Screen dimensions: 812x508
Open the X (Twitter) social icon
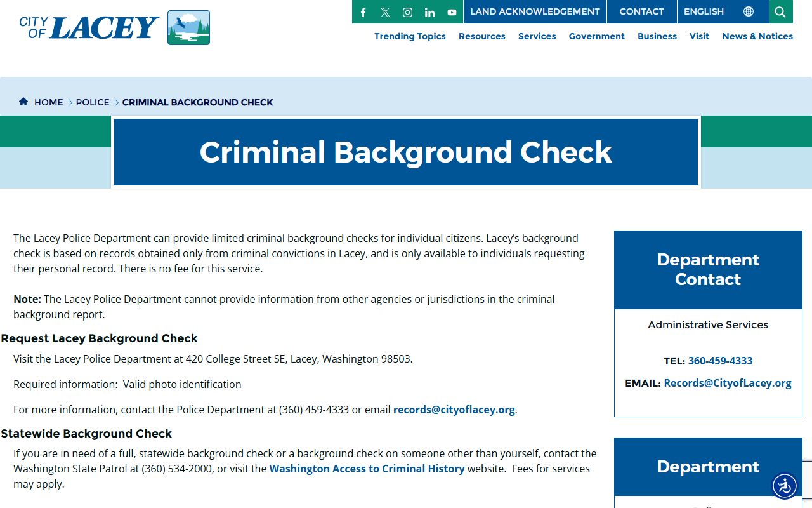tap(385, 12)
